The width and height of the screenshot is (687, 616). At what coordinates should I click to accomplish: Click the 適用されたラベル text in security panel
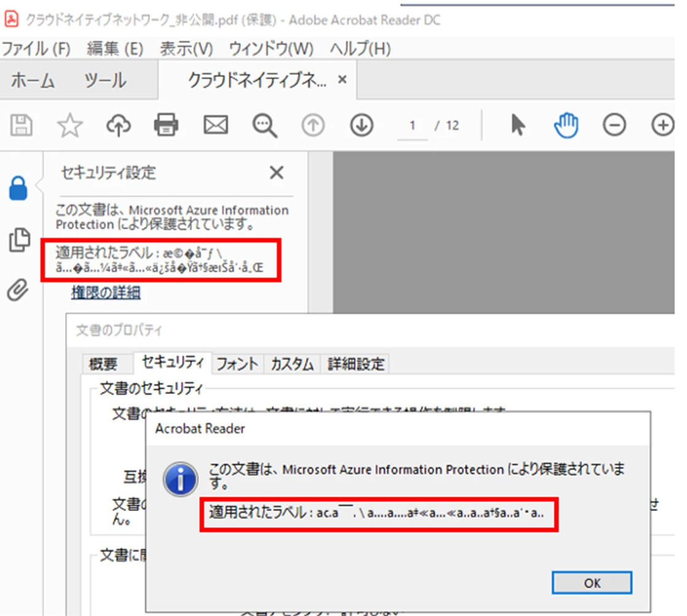(160, 260)
